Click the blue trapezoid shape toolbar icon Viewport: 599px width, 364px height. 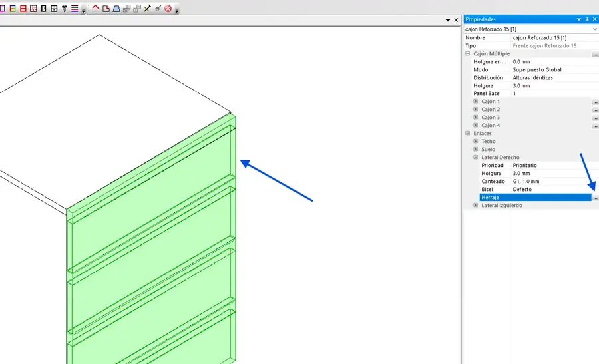tap(116, 9)
